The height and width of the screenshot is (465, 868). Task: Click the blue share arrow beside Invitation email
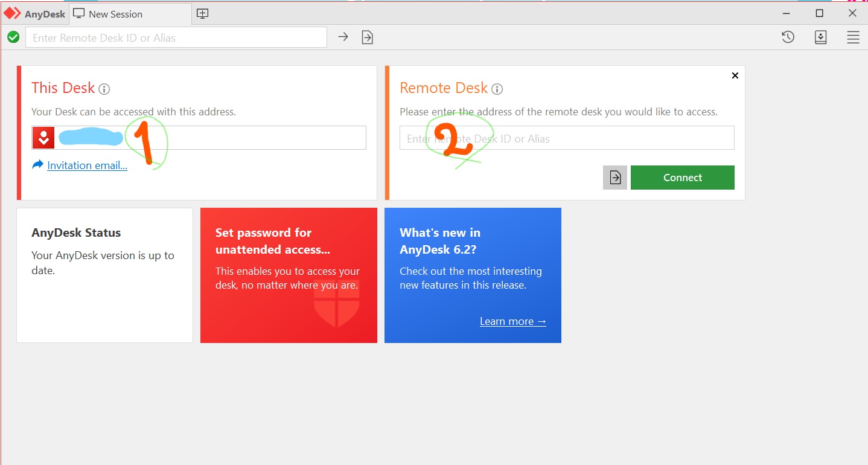(37, 165)
